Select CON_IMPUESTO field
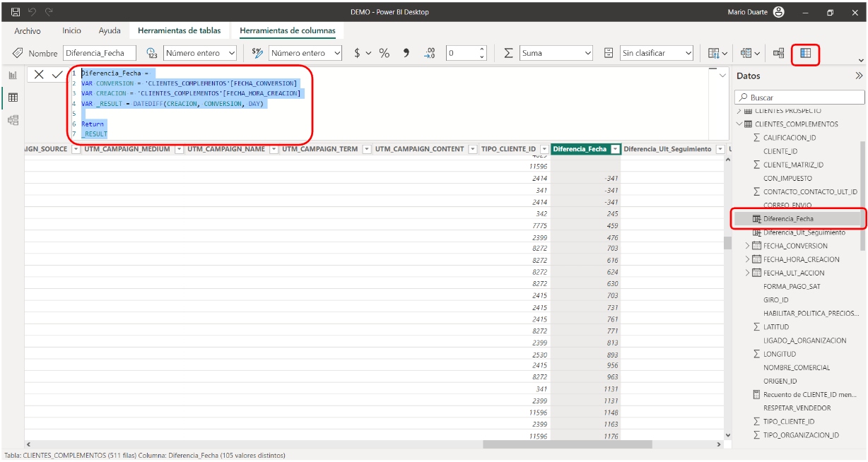The image size is (868, 462). [x=787, y=178]
